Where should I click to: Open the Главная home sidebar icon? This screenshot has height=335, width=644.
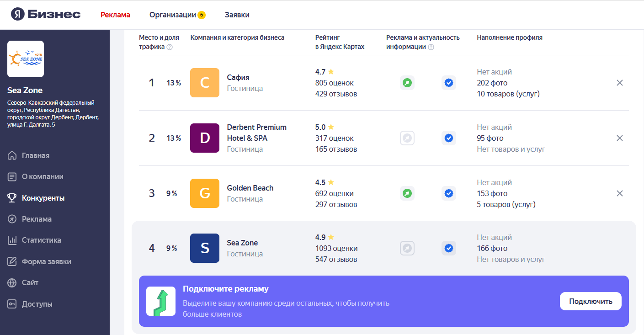point(12,156)
